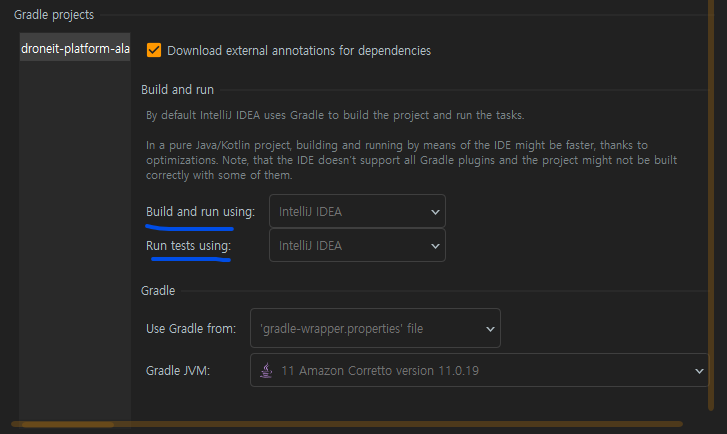Uncheck Download external annotations for dependencies

pyautogui.click(x=154, y=50)
